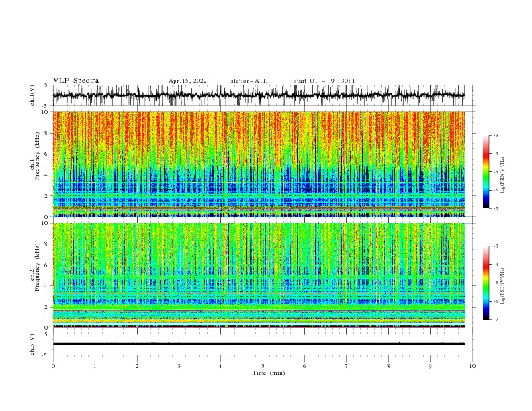This screenshot has height=411, width=532.
Task: Click inside the ch.2 spectrogram panel
Action: [x=259, y=275]
